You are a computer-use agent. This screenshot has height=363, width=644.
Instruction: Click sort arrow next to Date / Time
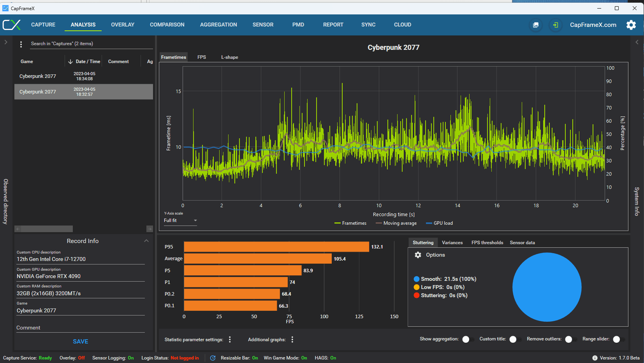(x=70, y=62)
